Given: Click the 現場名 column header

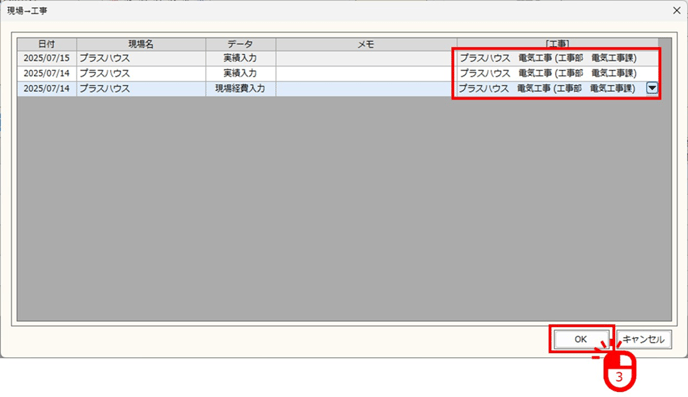Looking at the screenshot, I should pyautogui.click(x=141, y=44).
